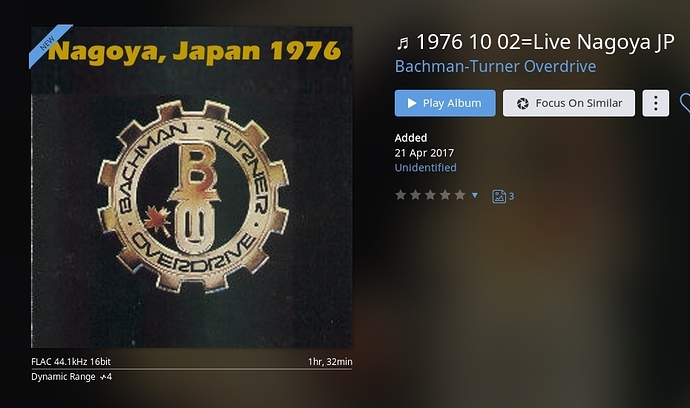Click the Focus On Similar button
Viewport: 690px width, 408px height.
[569, 103]
